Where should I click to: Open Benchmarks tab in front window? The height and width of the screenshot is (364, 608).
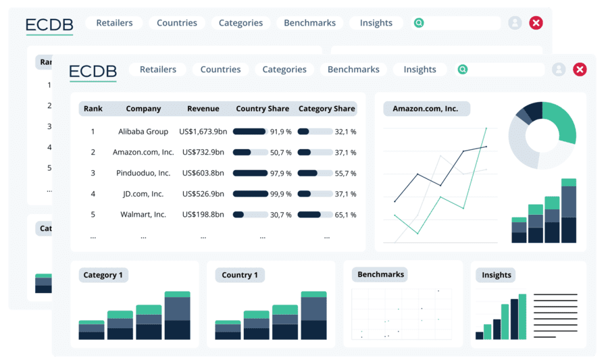353,70
